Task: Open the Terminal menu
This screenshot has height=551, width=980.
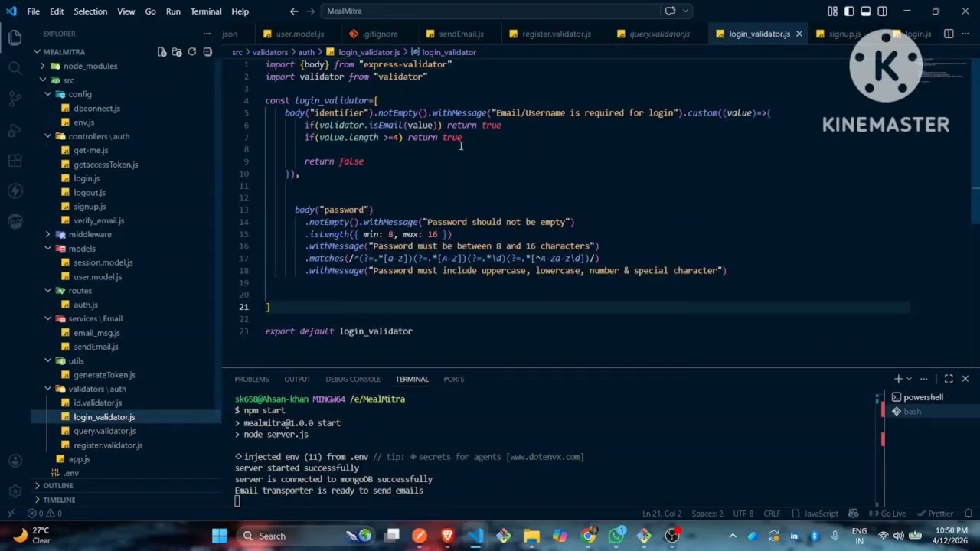Action: click(x=206, y=11)
